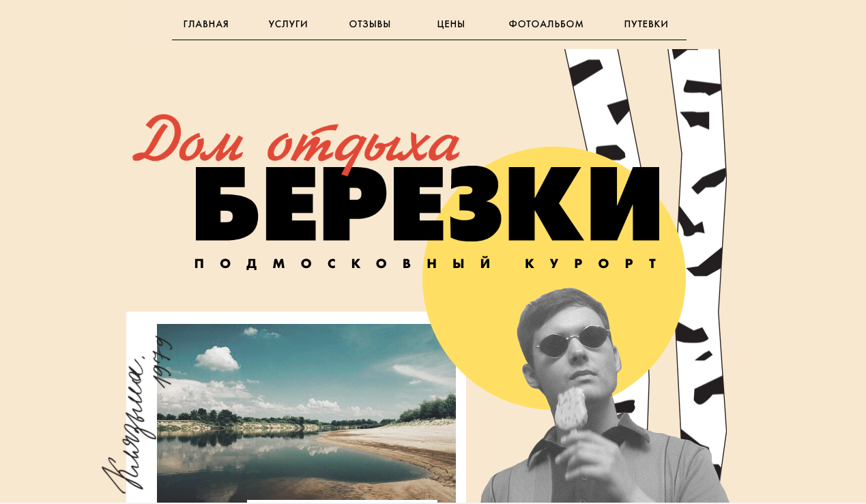Image resolution: width=866 pixels, height=504 pixels.
Task: Click the man's sunglasses
Action: click(573, 340)
